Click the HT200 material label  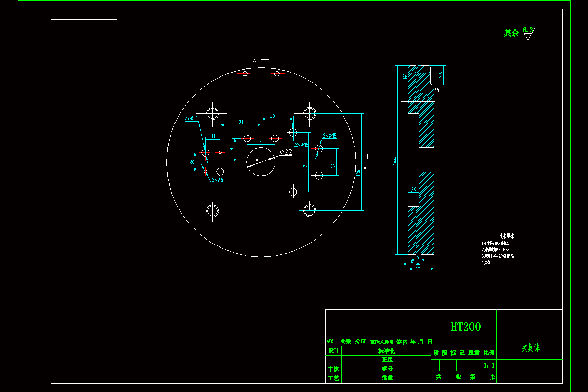465,326
